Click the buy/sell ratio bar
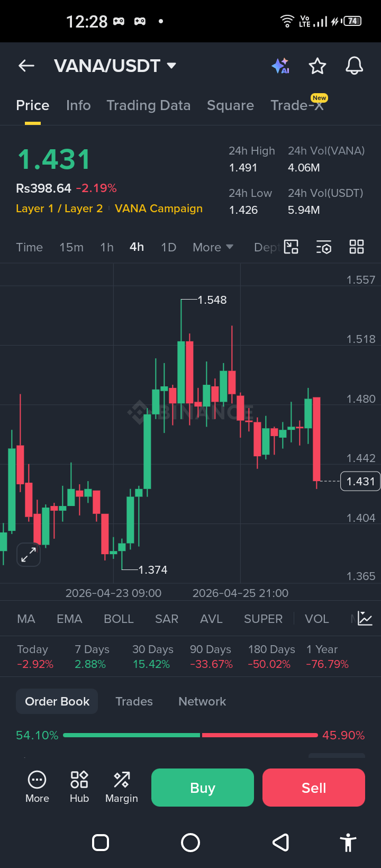The image size is (381, 868). click(190, 735)
